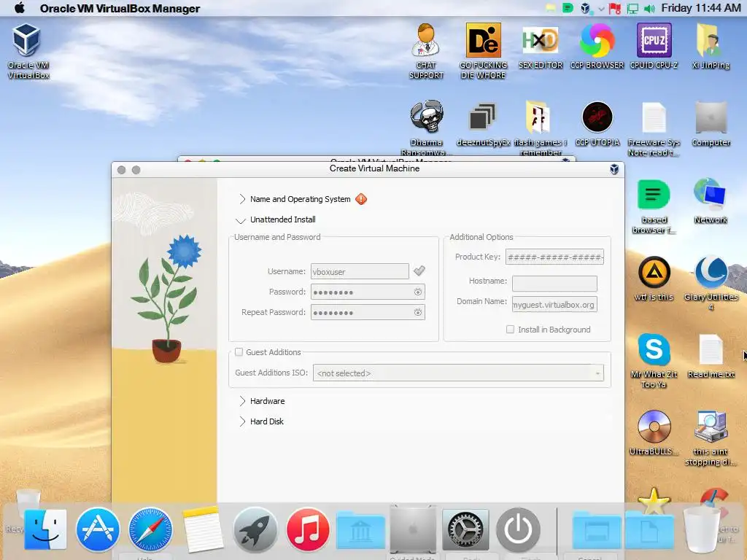The image size is (747, 560).
Task: Launch Safari from the dock
Action: [x=150, y=529]
